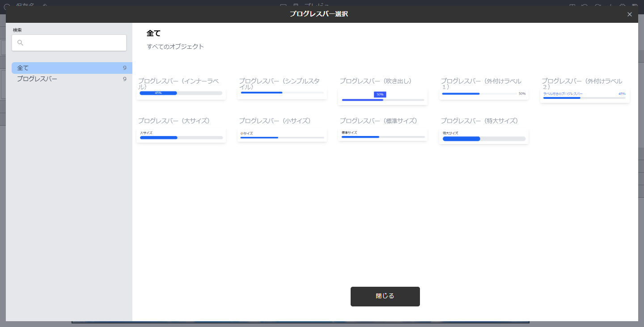Choose the シンプルスタイル progress bar preview

[282, 93]
